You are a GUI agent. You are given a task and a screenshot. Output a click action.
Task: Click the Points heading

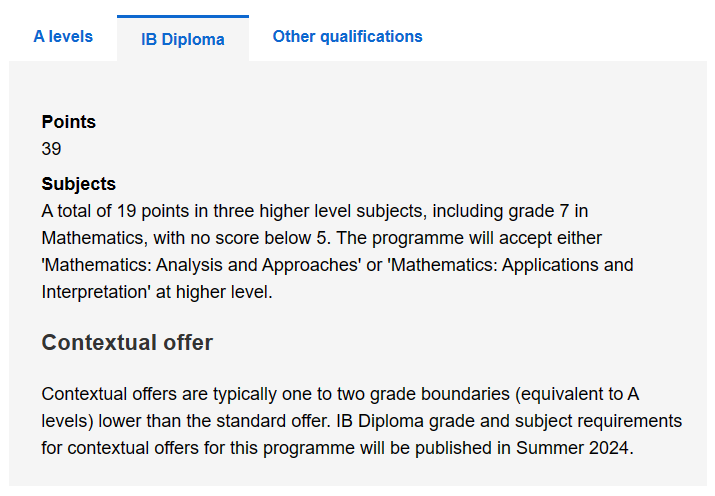[x=69, y=122]
